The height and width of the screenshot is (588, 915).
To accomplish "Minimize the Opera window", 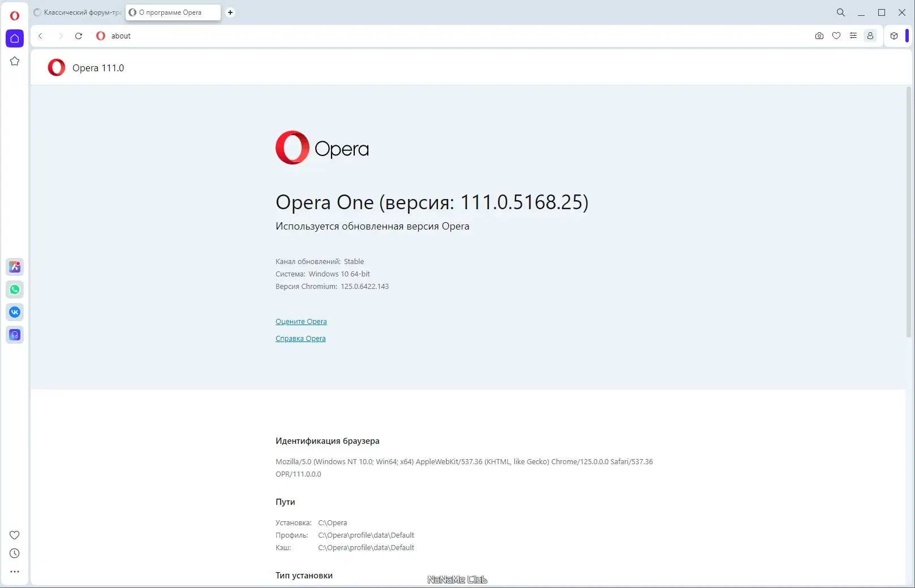I will coord(861,12).
